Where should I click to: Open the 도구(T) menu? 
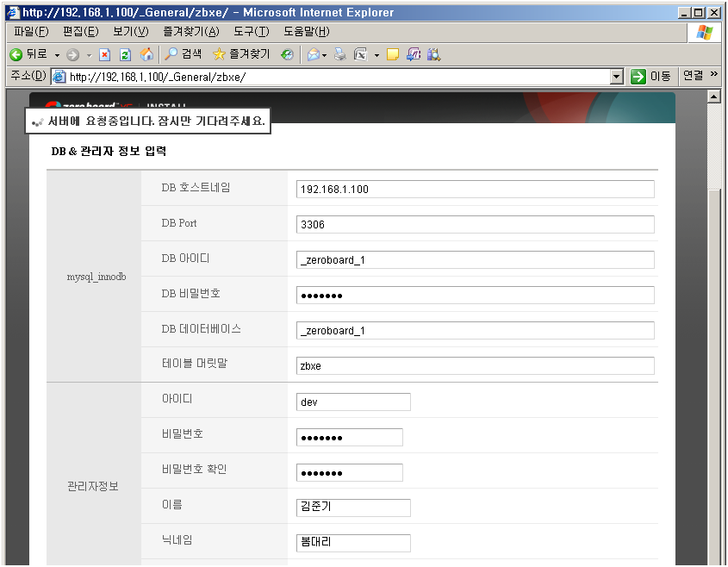coord(252,32)
